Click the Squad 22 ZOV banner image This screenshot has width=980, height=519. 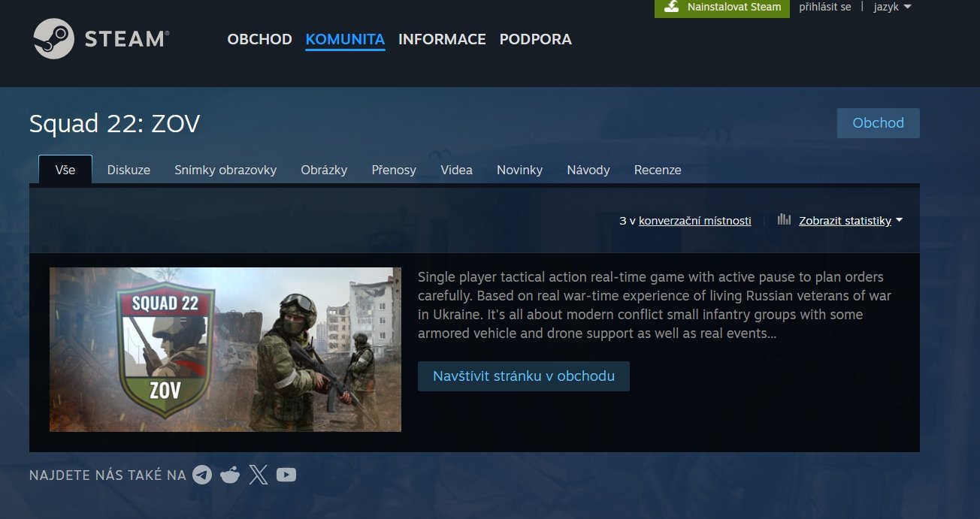click(x=225, y=349)
